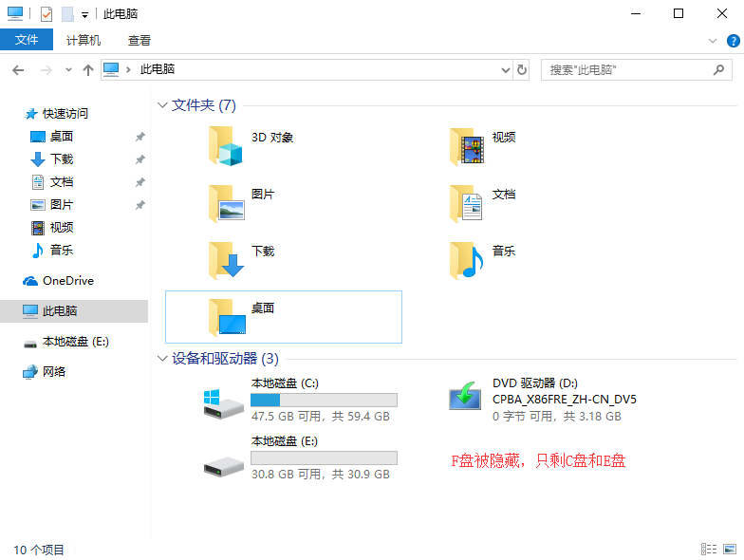744x560 pixels.
Task: Click the pin icon beside 下载
Action: [140, 159]
